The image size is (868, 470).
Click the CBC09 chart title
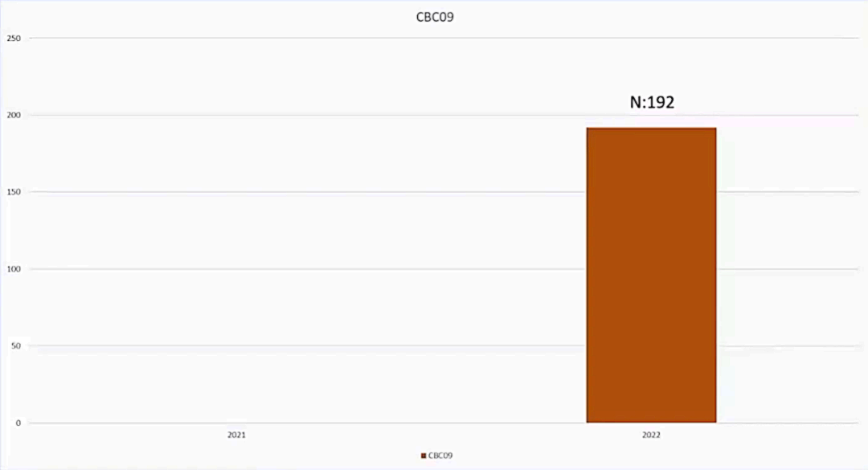pos(435,17)
